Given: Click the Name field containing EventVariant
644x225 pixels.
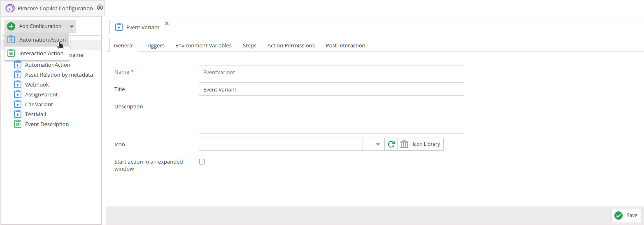Looking at the screenshot, I should [x=331, y=72].
